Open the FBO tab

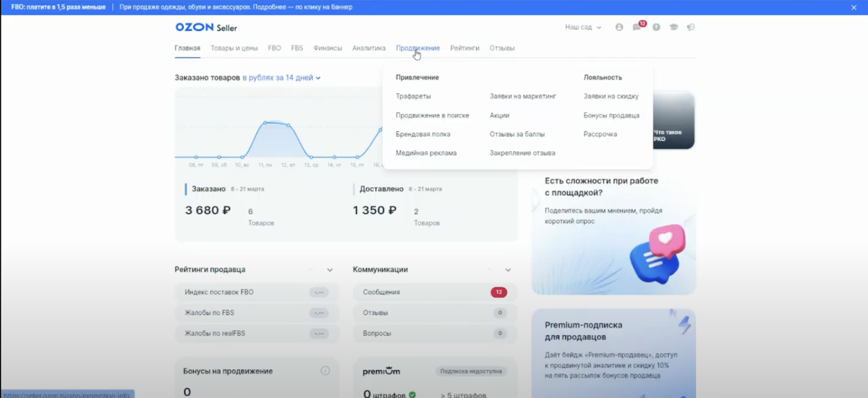coord(274,48)
